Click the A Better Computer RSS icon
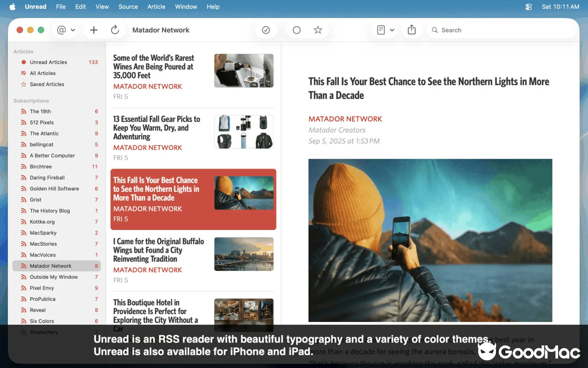 coord(23,155)
